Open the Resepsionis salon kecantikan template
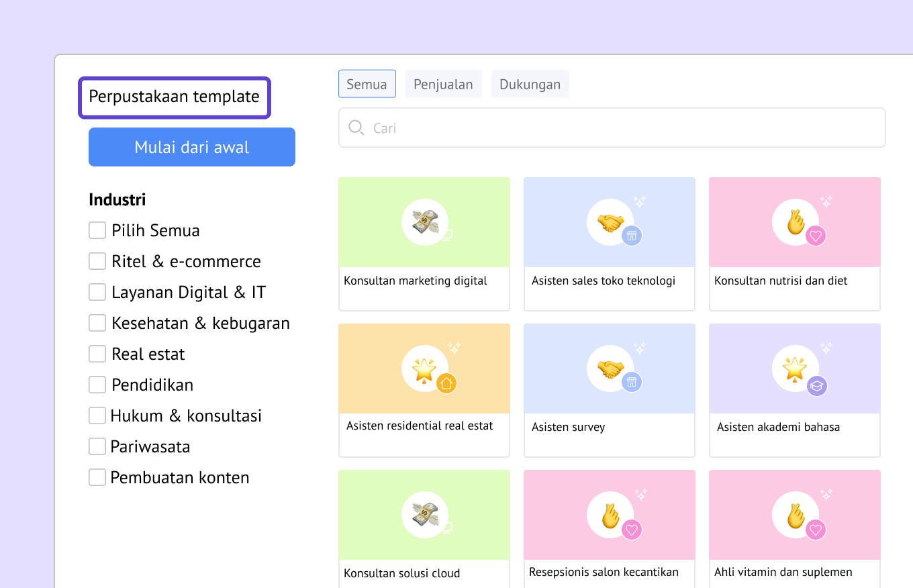The height and width of the screenshot is (588, 913). pyautogui.click(x=609, y=529)
